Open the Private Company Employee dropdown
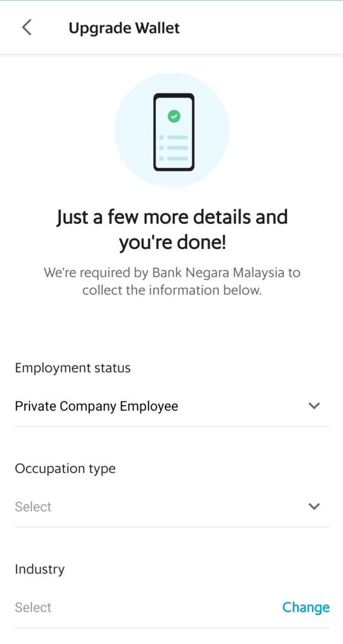The image size is (343, 644). [172, 406]
